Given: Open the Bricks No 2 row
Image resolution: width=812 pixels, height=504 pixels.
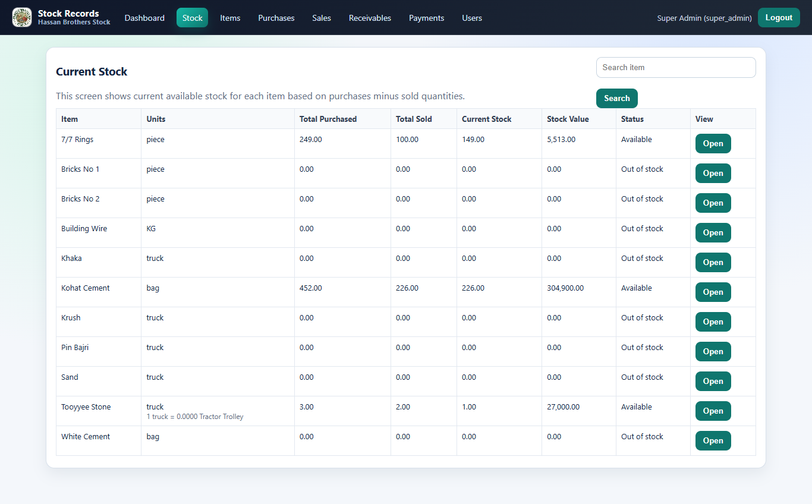Looking at the screenshot, I should (713, 203).
